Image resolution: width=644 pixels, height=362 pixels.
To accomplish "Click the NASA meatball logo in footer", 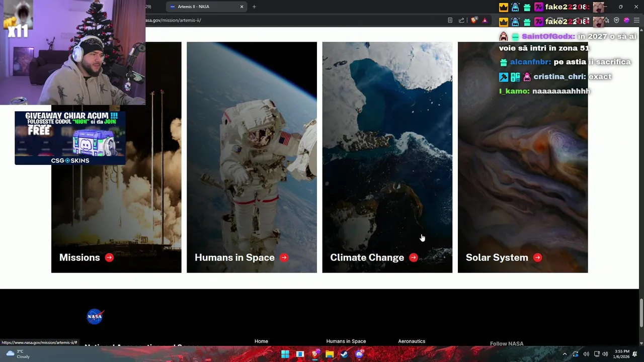I will point(95,316).
